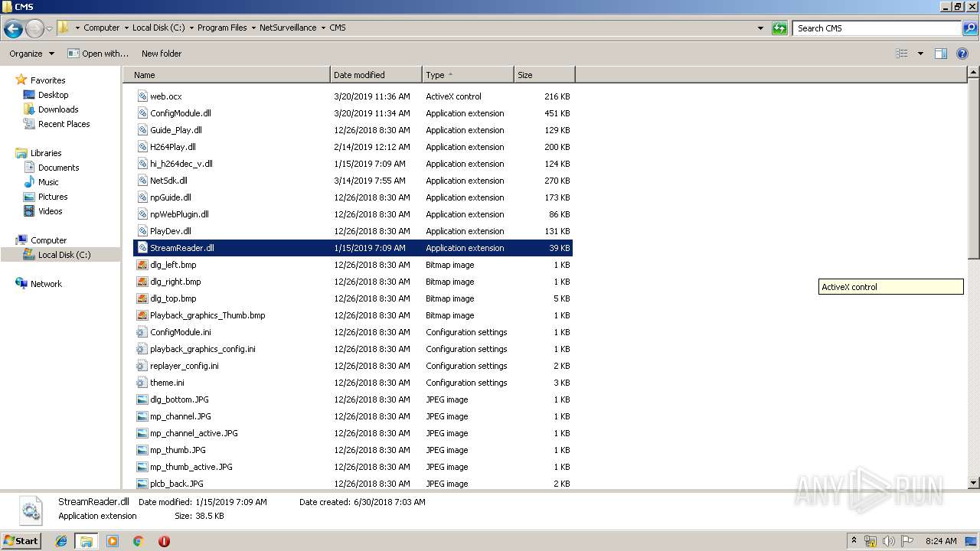Select Documents library in sidebar

point(59,168)
